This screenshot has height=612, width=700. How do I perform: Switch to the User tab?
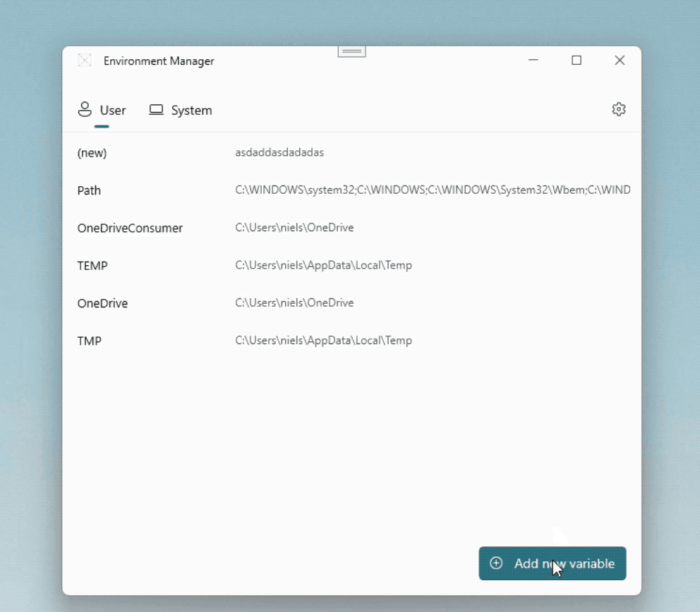point(102,110)
